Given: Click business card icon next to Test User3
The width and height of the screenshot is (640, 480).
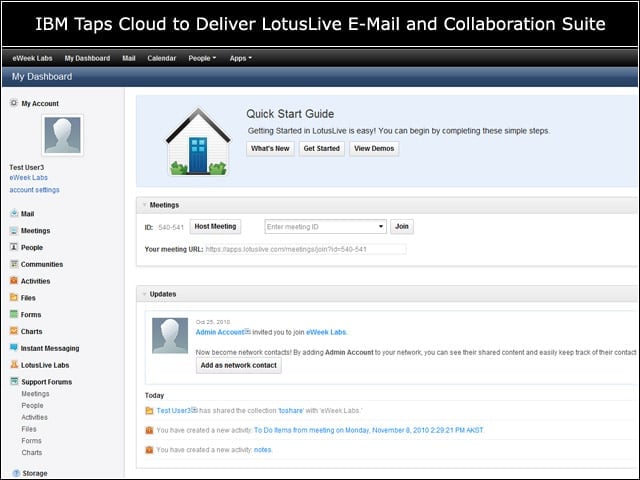Looking at the screenshot, I should click(x=195, y=410).
